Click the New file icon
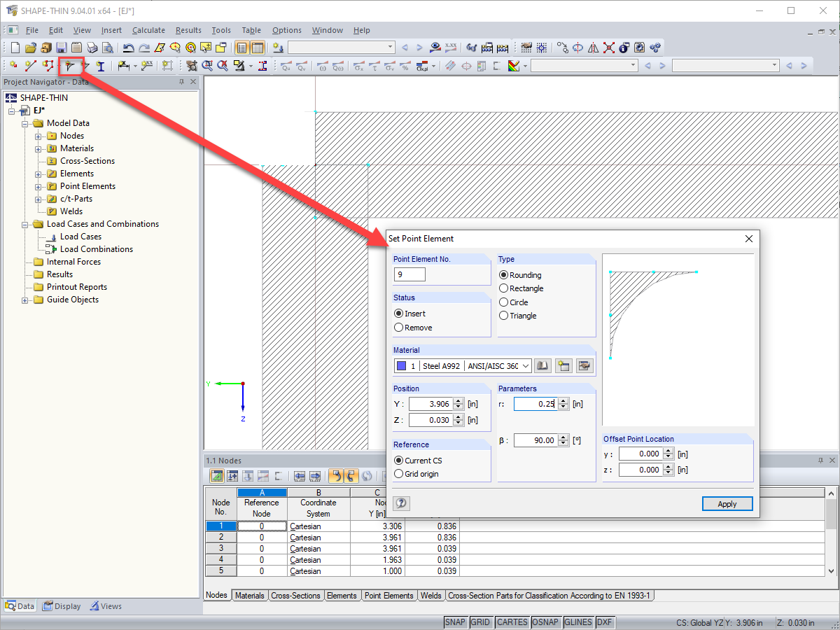Screen dimensions: 840x630 15,48
